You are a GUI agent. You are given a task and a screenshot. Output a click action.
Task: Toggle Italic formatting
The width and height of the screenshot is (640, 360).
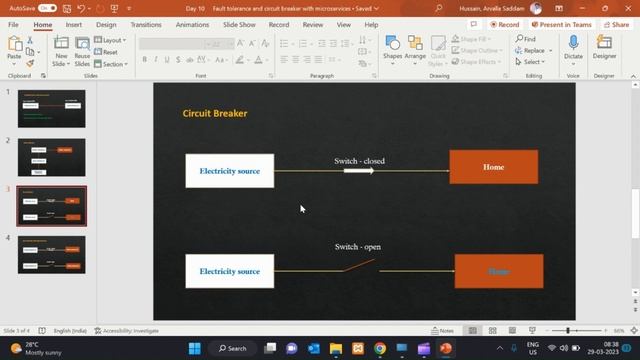point(156,60)
